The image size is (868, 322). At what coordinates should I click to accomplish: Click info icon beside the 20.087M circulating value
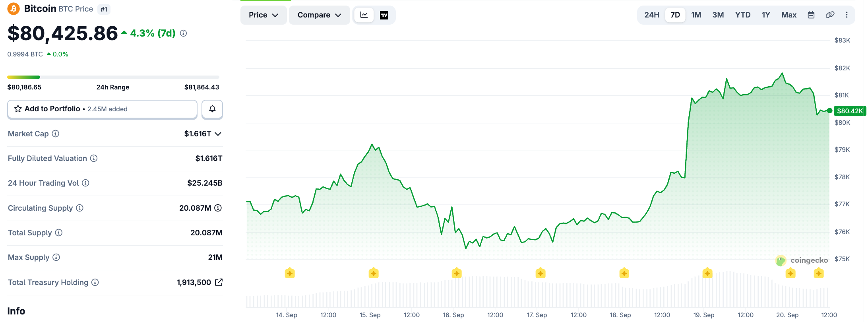click(218, 208)
